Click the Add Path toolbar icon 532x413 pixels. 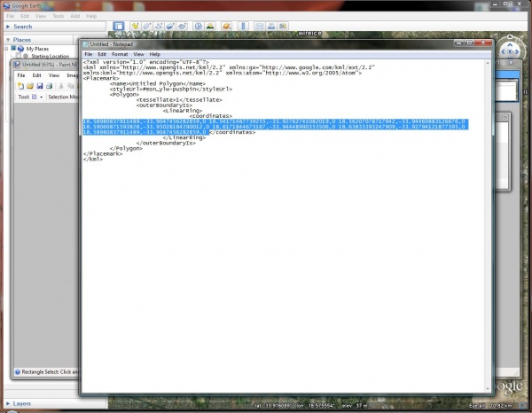click(x=159, y=26)
